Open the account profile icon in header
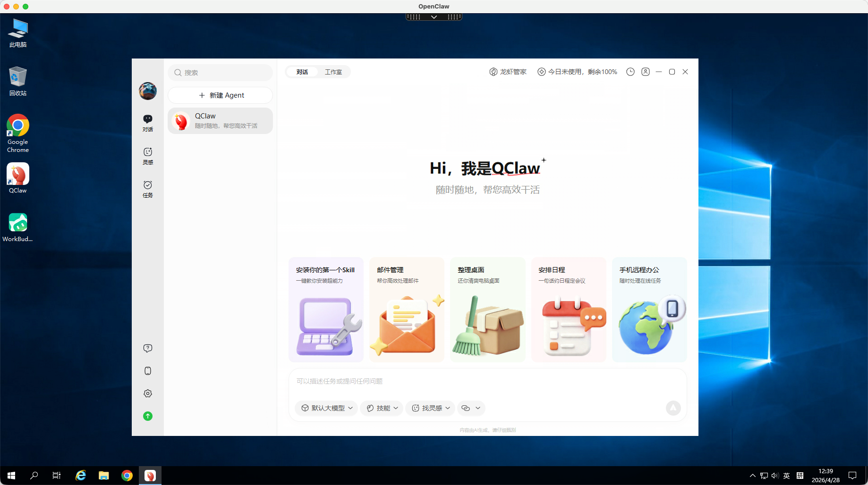The height and width of the screenshot is (485, 868). tap(646, 72)
